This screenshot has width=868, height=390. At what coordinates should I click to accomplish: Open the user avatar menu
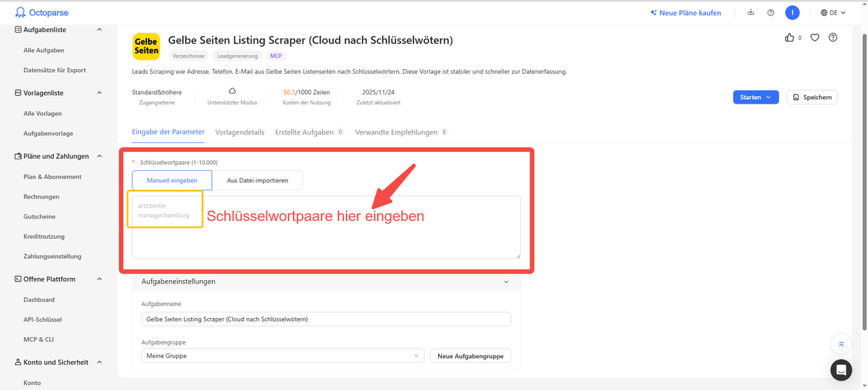coord(792,12)
